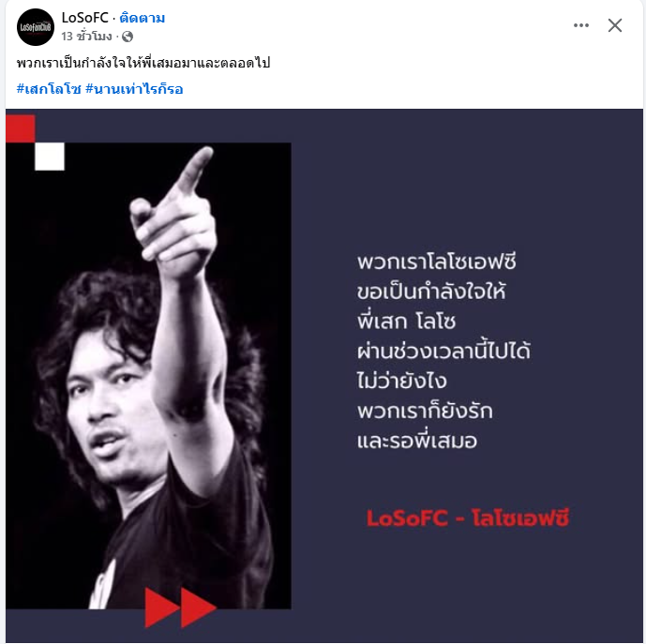Click the red double-arrow graphic in image
Screen dimensions: 646x644
[x=180, y=607]
